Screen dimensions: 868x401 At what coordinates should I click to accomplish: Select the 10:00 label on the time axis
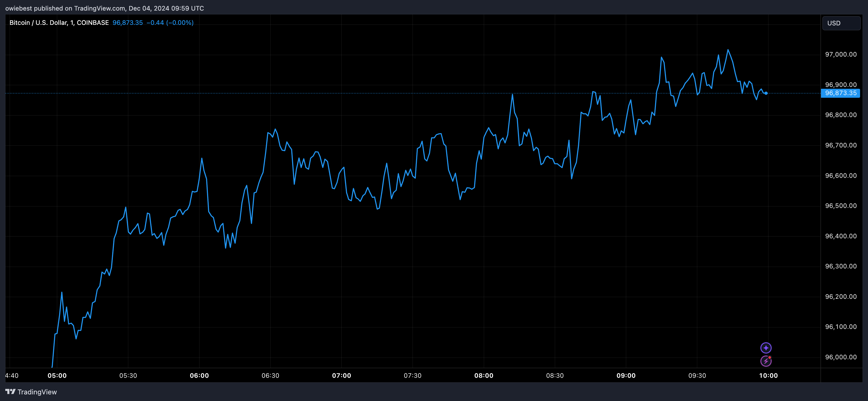tap(769, 375)
